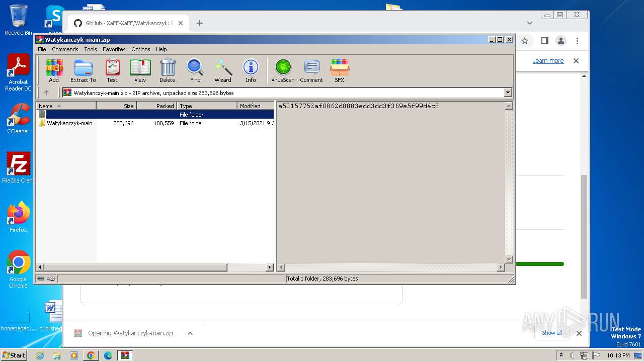644x362 pixels.
Task: Open Chrome from the taskbar
Action: (x=91, y=355)
